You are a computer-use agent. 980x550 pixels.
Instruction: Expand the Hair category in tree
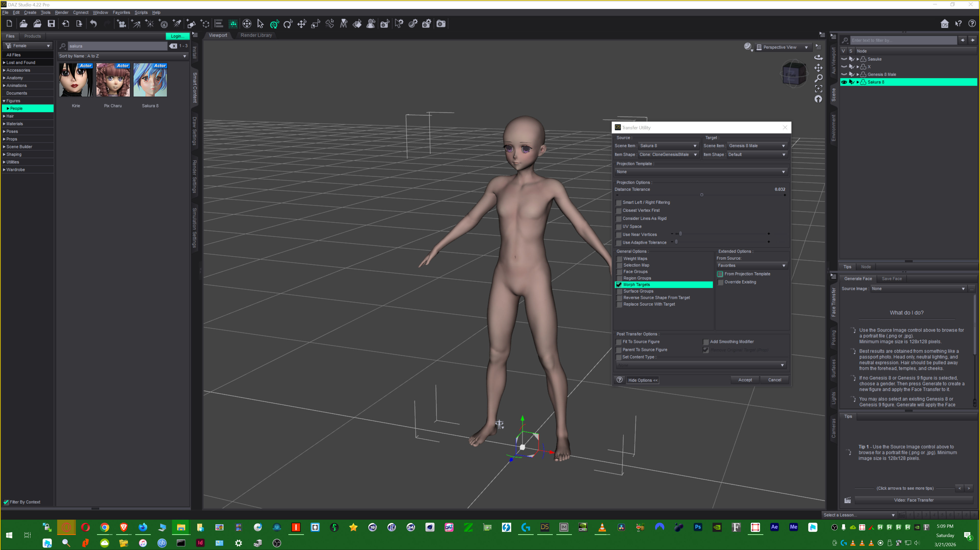[x=4, y=116]
